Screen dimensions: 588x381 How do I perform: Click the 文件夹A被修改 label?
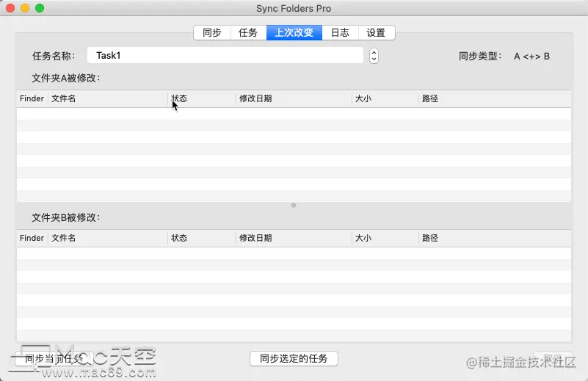[66, 78]
